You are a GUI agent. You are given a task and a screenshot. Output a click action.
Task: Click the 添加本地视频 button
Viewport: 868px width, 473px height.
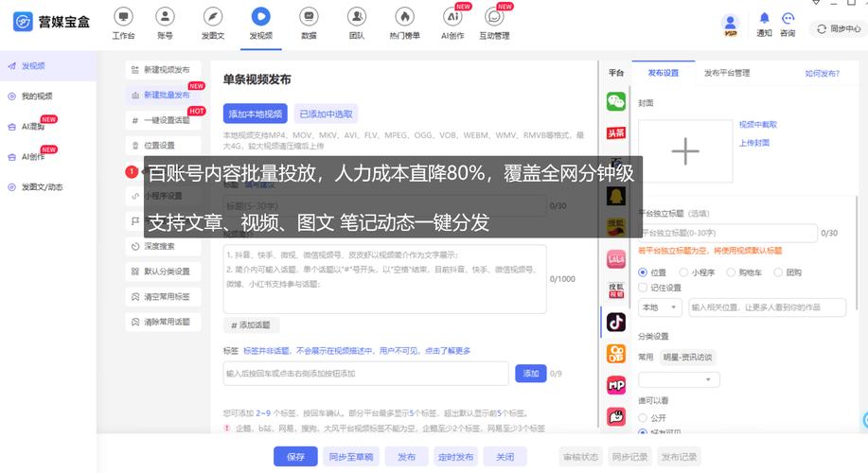255,114
